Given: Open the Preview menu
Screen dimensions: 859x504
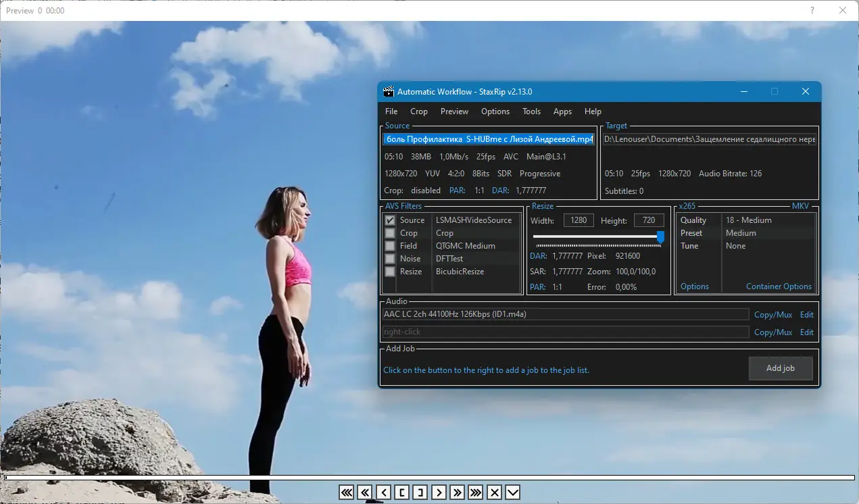Looking at the screenshot, I should (454, 111).
